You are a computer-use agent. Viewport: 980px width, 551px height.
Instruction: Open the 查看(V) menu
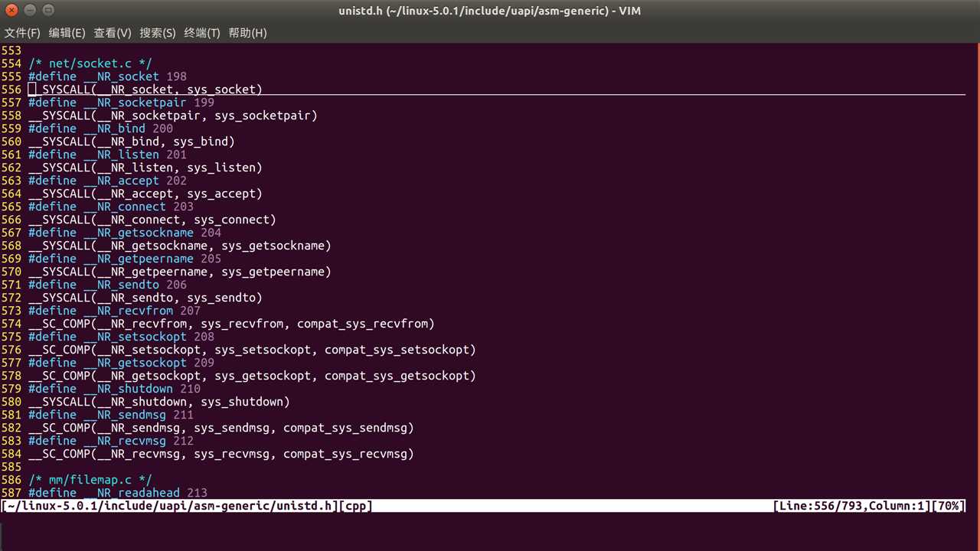(x=113, y=33)
